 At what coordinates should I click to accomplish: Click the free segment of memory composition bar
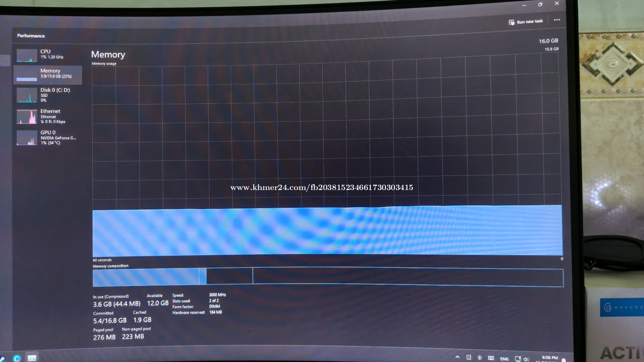point(408,277)
